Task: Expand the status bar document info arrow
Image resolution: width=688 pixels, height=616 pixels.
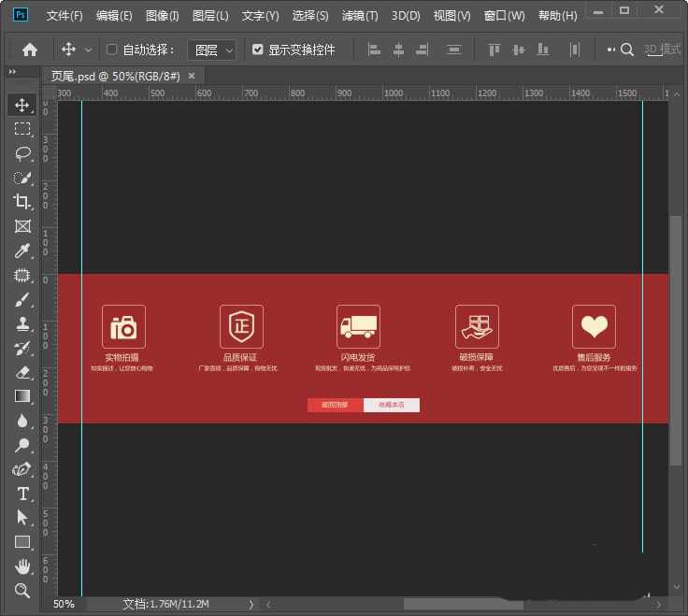Action: pyautogui.click(x=251, y=605)
